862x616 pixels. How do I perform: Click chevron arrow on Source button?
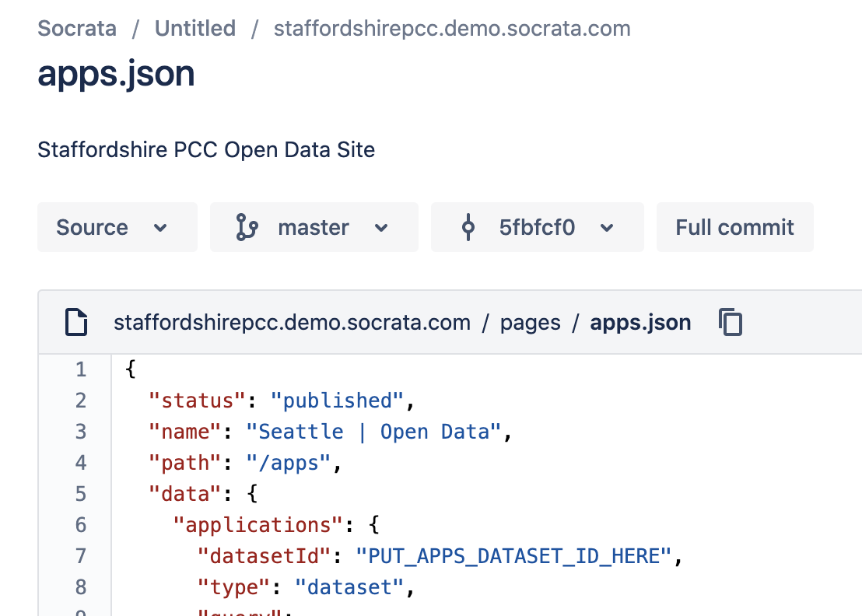click(x=160, y=227)
